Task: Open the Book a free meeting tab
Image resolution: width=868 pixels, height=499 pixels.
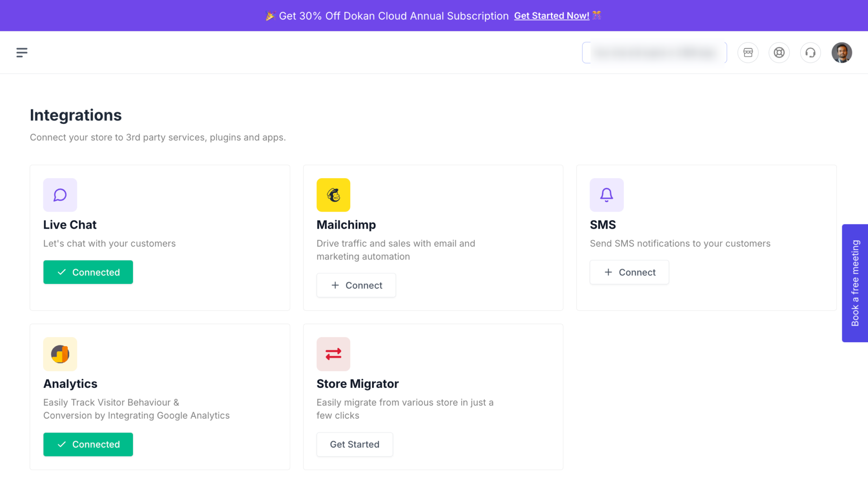Action: click(854, 283)
